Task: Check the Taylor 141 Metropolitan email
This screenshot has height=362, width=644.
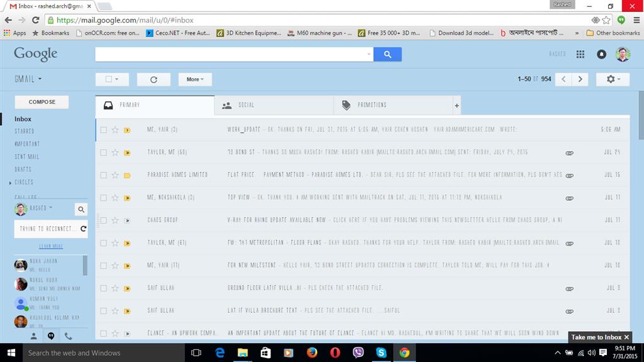Action: (104, 243)
